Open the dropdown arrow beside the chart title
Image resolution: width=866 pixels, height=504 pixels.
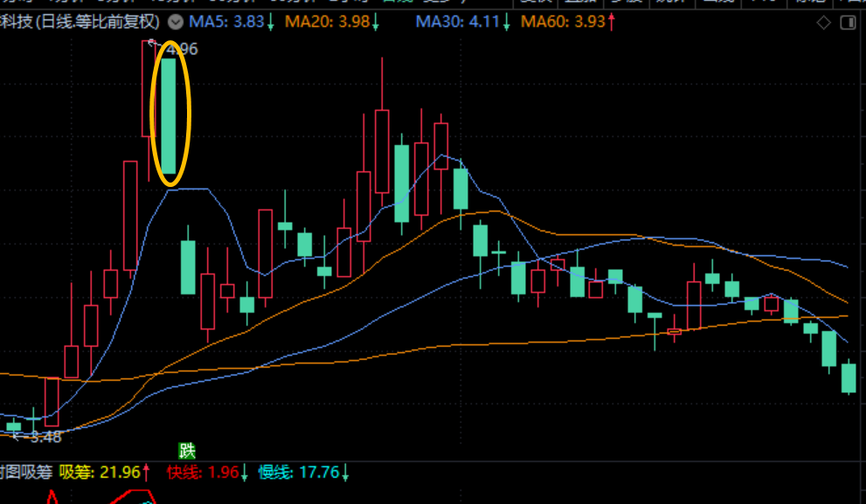[x=176, y=22]
